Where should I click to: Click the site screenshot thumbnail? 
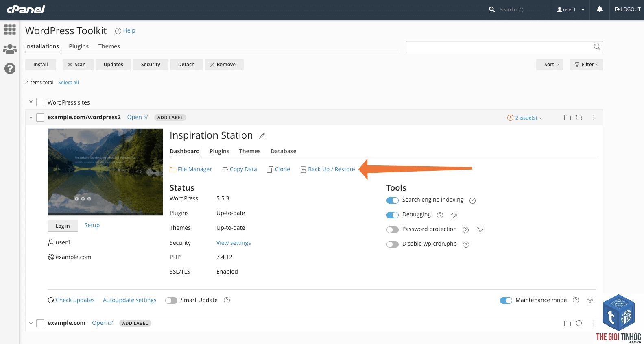tap(105, 172)
